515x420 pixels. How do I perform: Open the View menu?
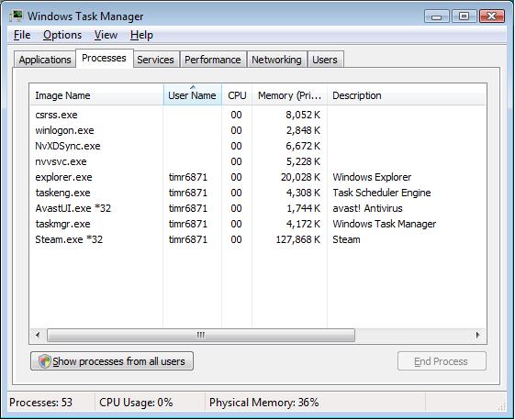pos(106,35)
